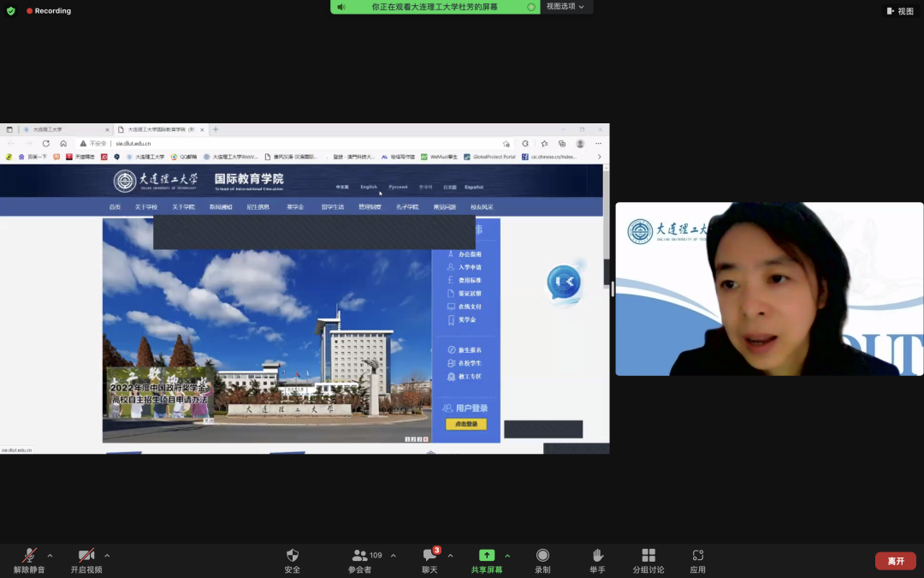Click the green encryption shield icon
This screenshot has width=924, height=578.
click(x=10, y=10)
